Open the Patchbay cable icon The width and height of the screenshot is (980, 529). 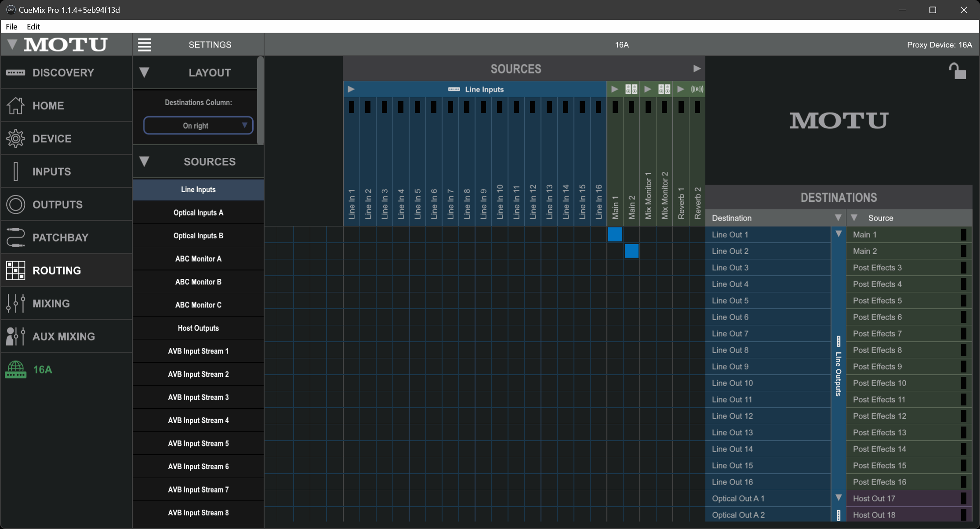(16, 237)
